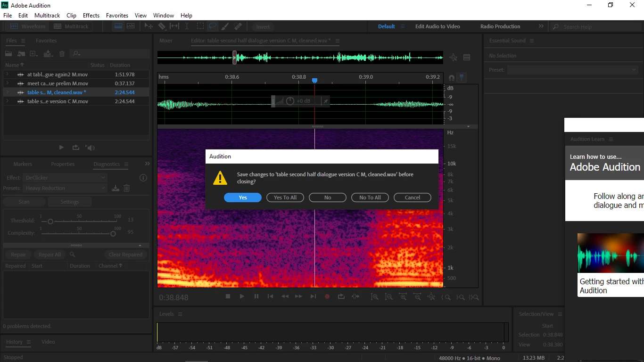Select the Lasso Selection tool
This screenshot has width=644, height=362.
tap(213, 26)
